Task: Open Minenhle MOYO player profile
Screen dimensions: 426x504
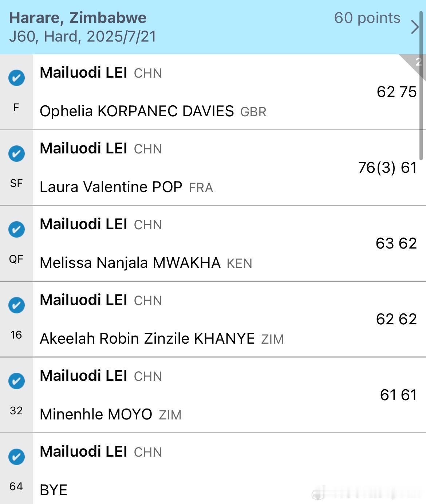Action: click(x=110, y=414)
